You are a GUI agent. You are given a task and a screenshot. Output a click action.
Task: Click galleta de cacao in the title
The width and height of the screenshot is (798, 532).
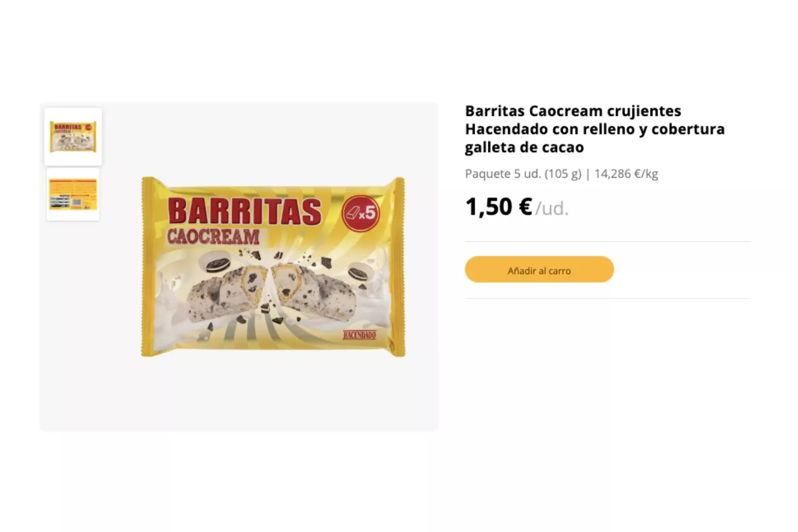tap(524, 147)
